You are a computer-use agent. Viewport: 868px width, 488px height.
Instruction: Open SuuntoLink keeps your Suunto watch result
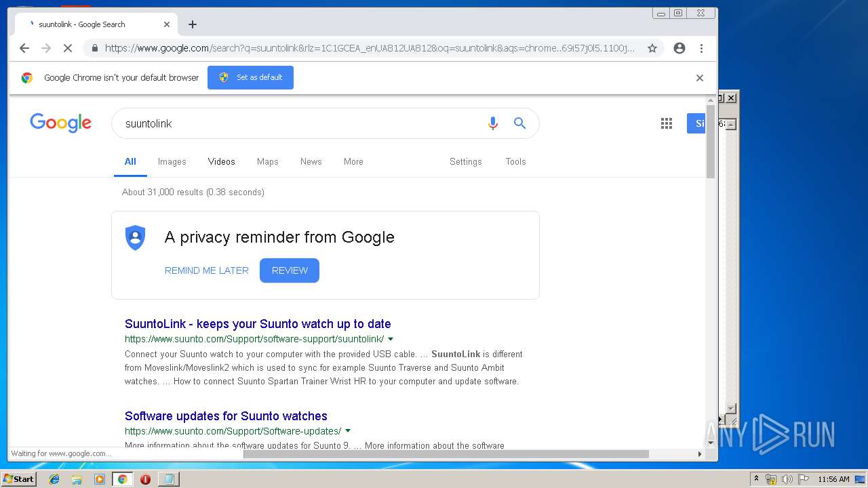point(258,324)
